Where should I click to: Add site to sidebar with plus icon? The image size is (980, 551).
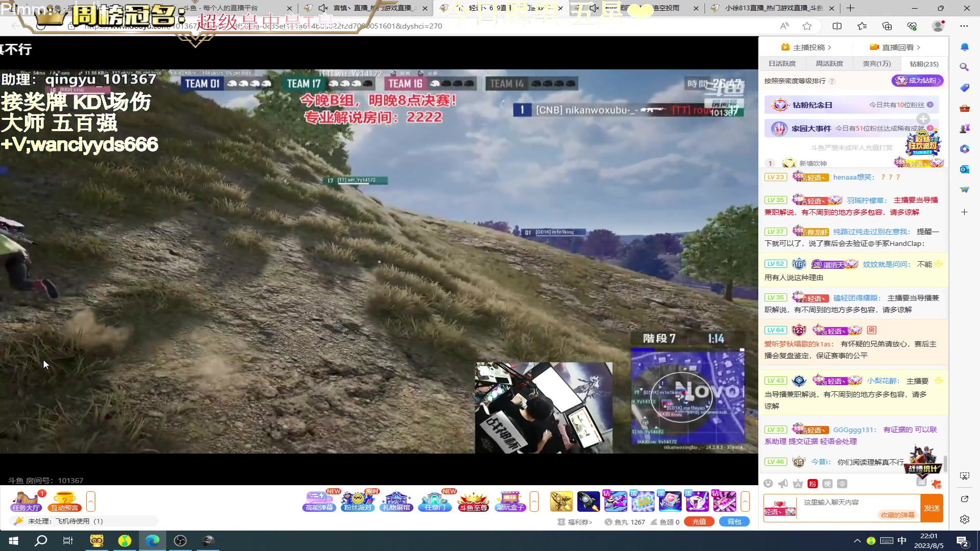tap(964, 212)
